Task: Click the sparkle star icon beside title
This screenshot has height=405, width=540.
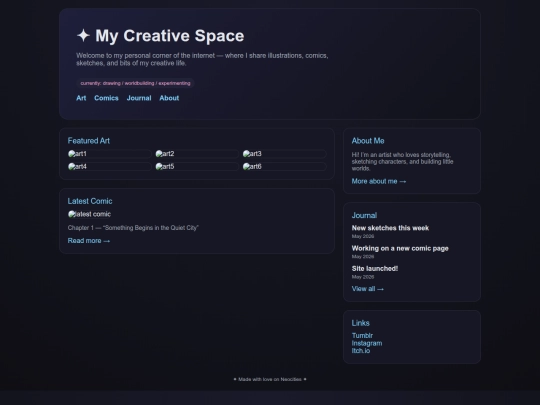Action: [x=83, y=35]
